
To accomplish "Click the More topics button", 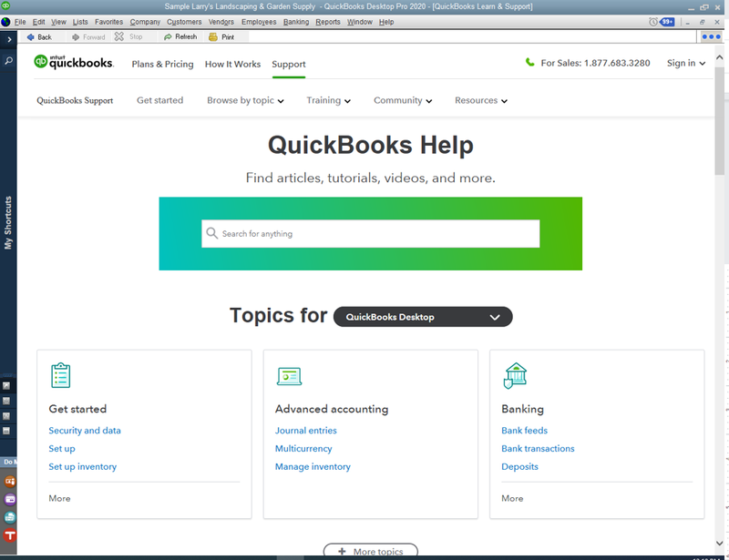I will click(371, 551).
